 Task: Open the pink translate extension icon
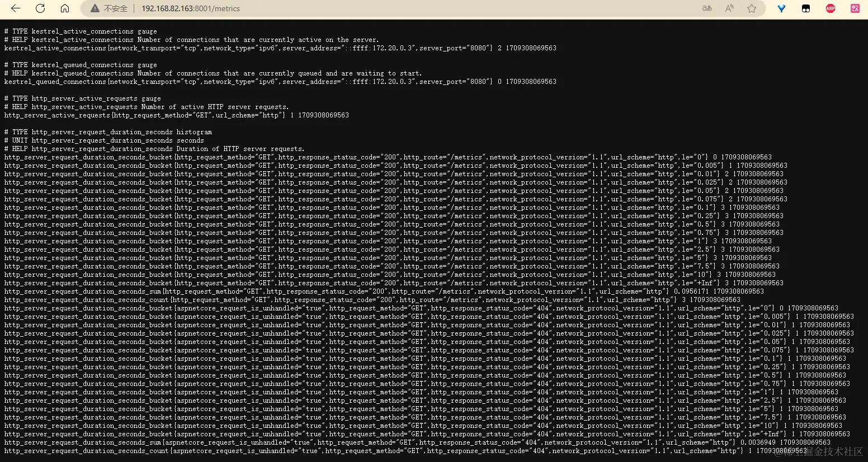855,8
